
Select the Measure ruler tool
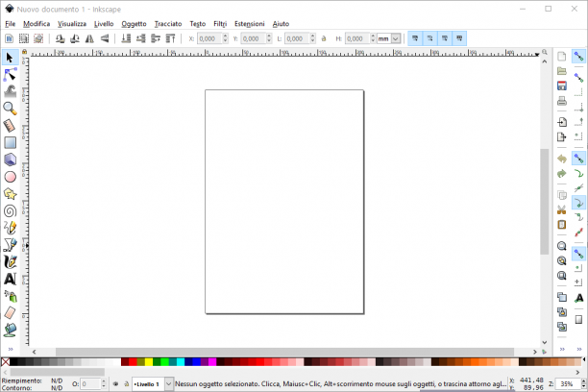[x=10, y=125]
